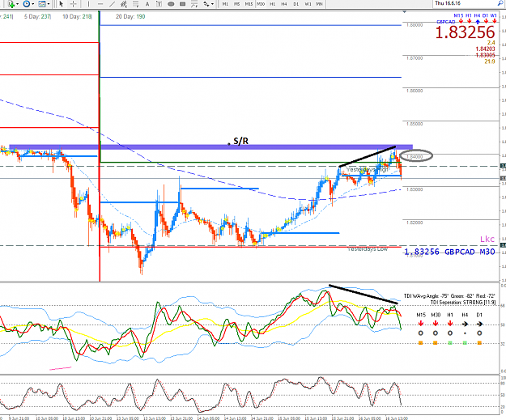Click the M15 label in TDI panel
The height and width of the screenshot is (420, 506).
421,315
